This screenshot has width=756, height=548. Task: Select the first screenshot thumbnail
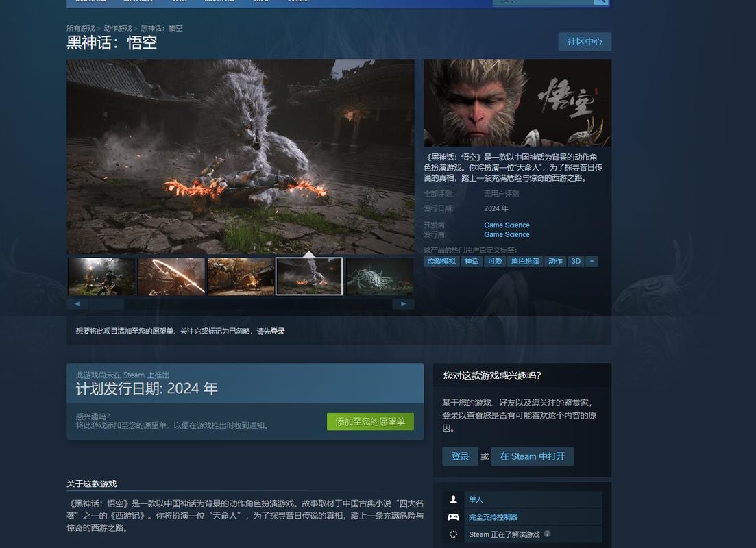[101, 276]
